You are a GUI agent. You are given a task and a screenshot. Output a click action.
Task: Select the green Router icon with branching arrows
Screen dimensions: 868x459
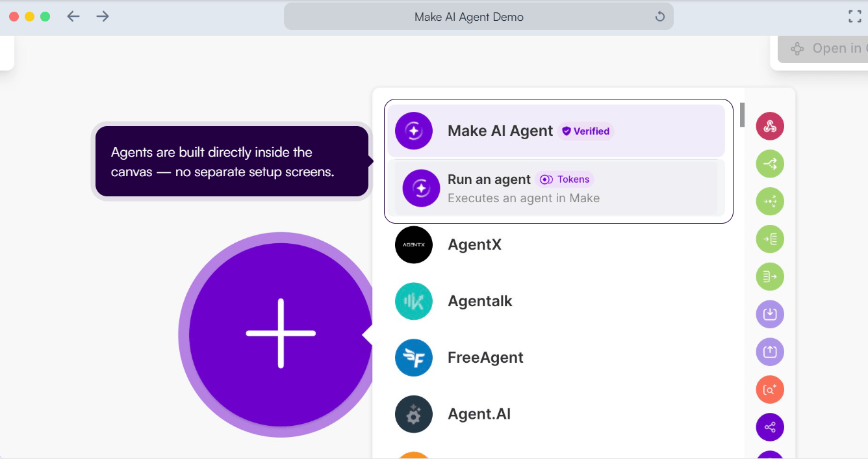770,164
